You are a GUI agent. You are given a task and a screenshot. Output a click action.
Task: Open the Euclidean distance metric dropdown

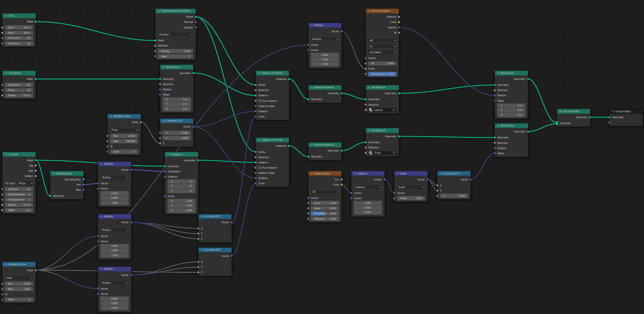382,52
